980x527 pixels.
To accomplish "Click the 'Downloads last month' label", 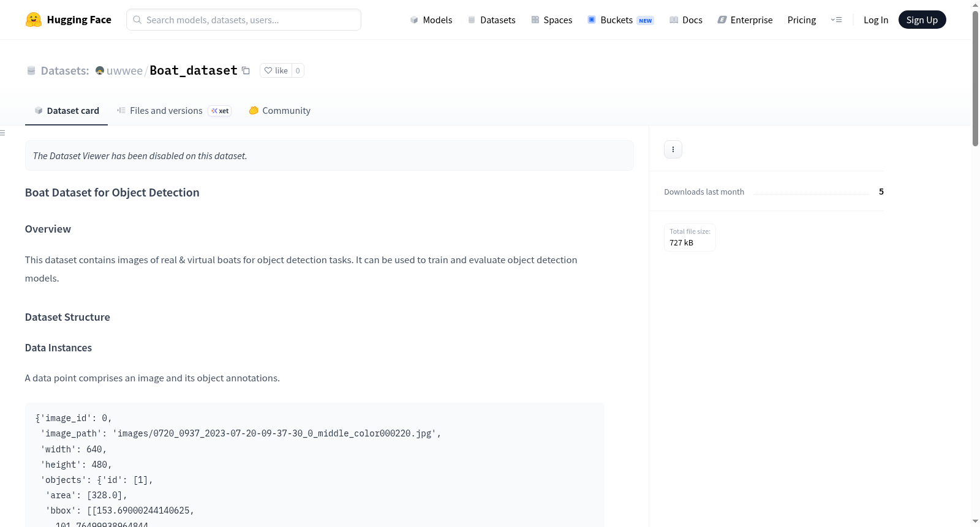I will pyautogui.click(x=704, y=192).
